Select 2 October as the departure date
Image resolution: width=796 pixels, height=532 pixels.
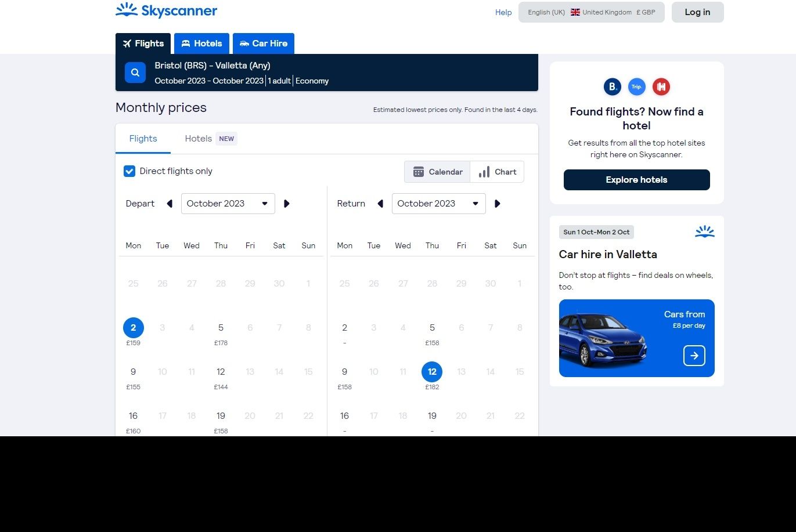(x=133, y=327)
